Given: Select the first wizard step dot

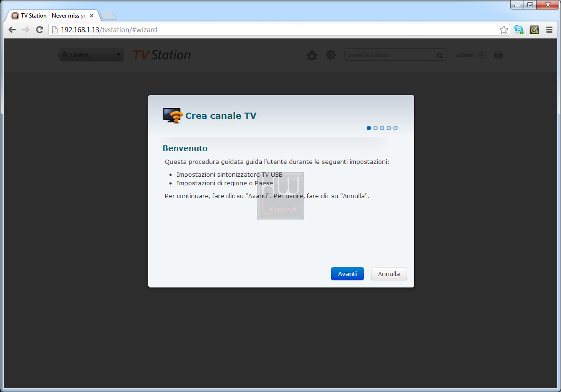Looking at the screenshot, I should (x=369, y=128).
